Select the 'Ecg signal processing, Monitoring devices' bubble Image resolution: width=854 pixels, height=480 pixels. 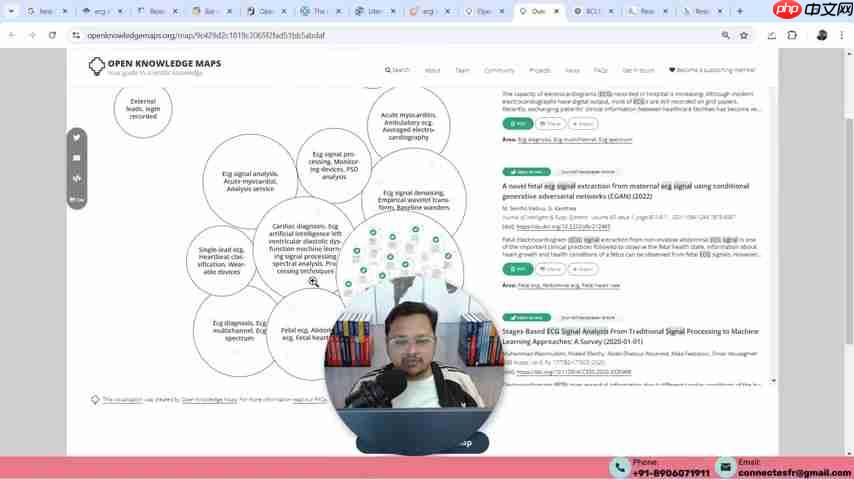334,166
